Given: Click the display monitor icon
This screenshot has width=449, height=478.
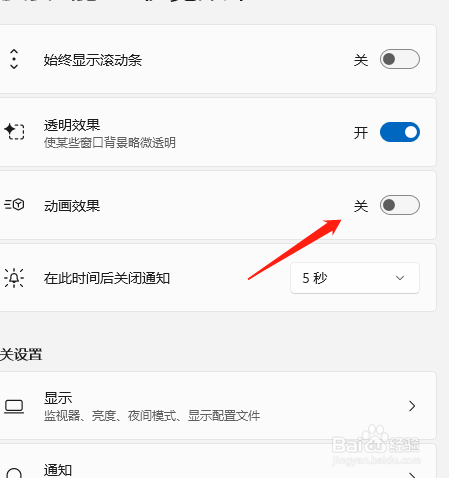Looking at the screenshot, I should tap(14, 407).
